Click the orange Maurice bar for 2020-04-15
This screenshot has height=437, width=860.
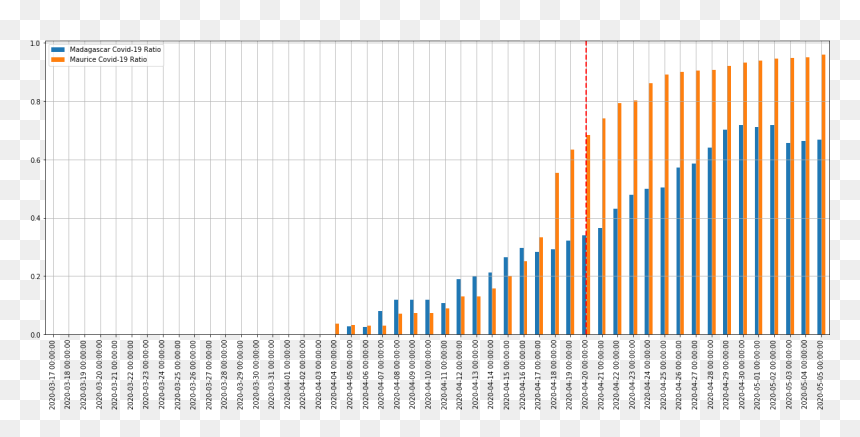[510, 305]
